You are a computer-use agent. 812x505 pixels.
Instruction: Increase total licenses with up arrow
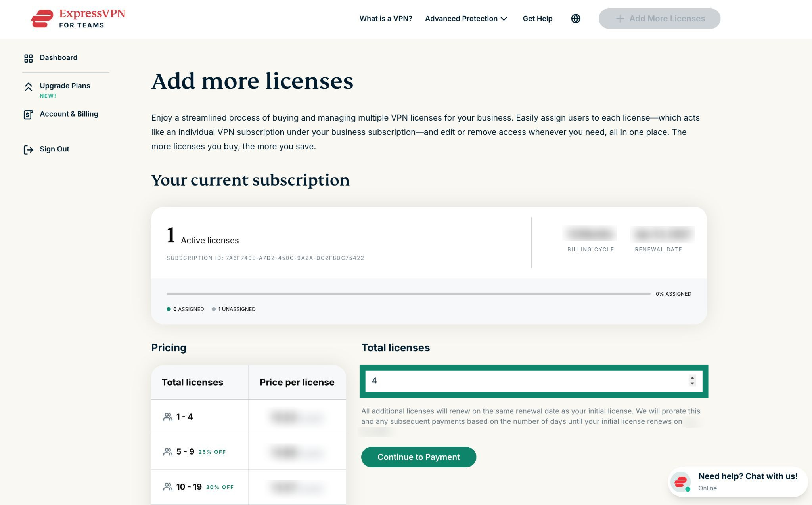(692, 378)
